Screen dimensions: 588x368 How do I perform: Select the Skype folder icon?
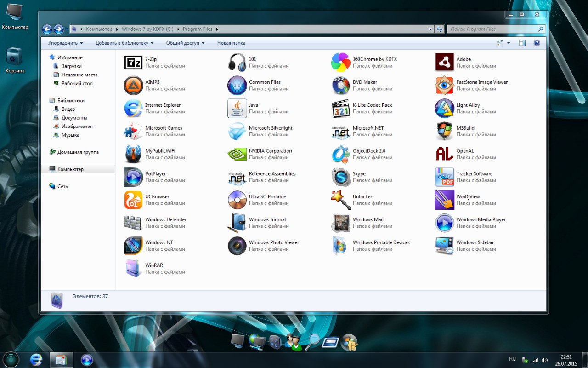pyautogui.click(x=341, y=177)
